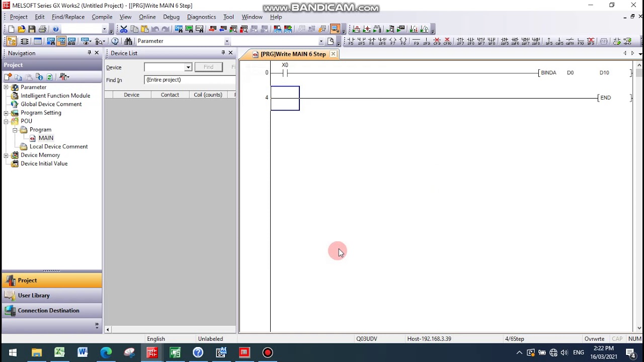Open a project with the folder icon

(x=22, y=29)
